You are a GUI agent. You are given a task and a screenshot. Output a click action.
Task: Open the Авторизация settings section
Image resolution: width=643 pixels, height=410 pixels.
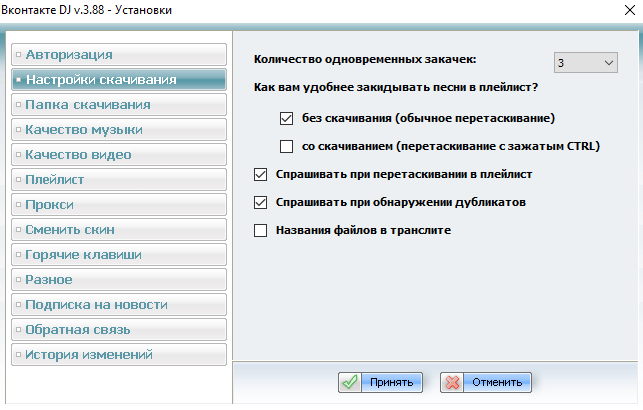click(x=119, y=55)
